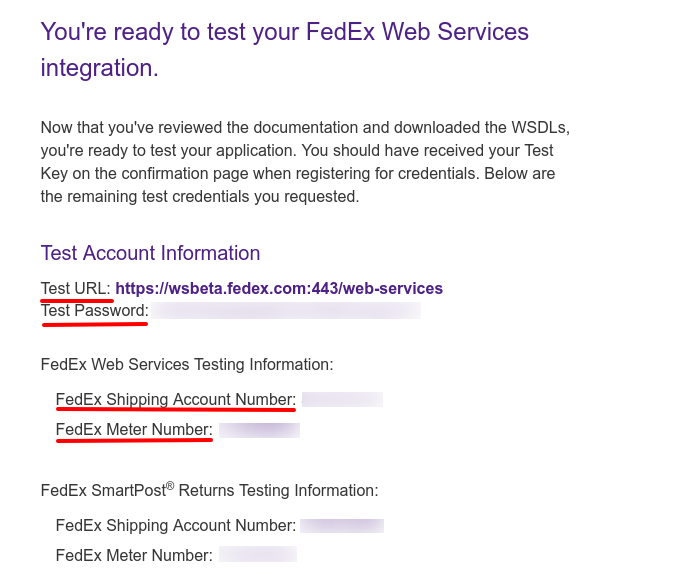
Task: Click SmartPost section's "FedEx Shipping Account Number:" label
Action: [x=176, y=525]
